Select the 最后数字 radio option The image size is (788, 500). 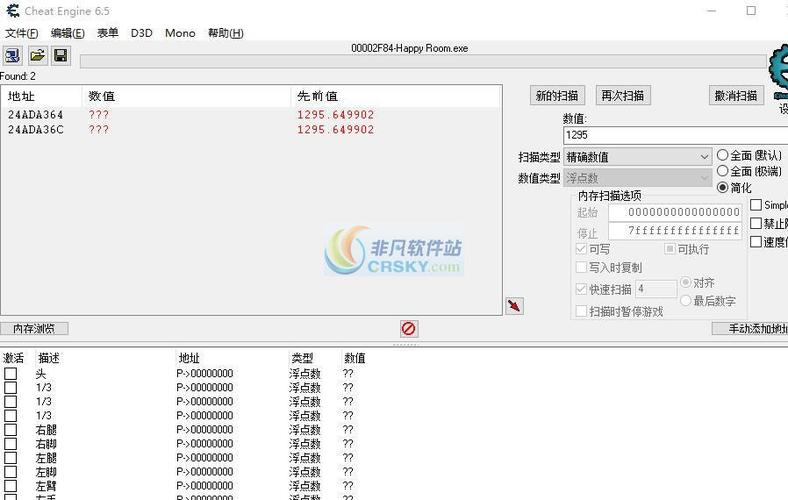pyautogui.click(x=685, y=301)
